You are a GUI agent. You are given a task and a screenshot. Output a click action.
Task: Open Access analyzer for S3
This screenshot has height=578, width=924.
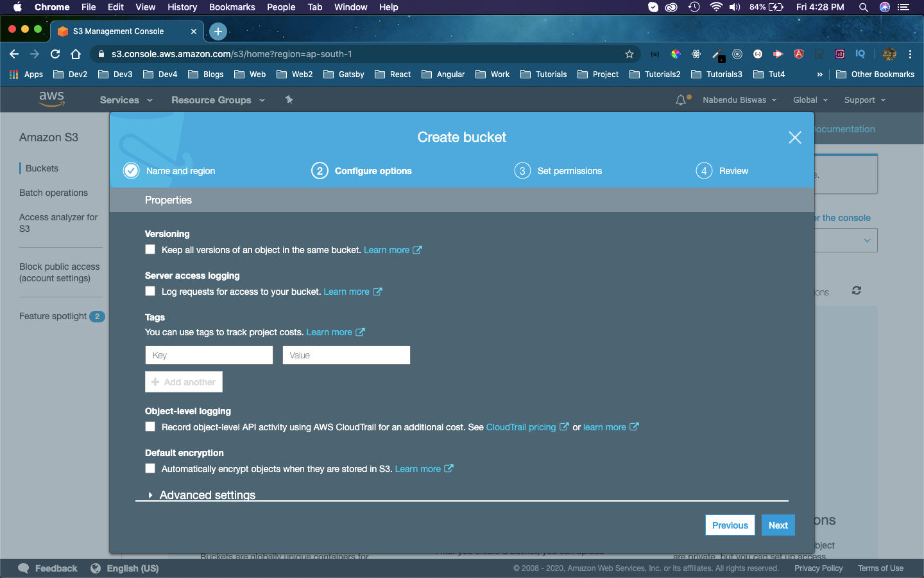pos(58,223)
